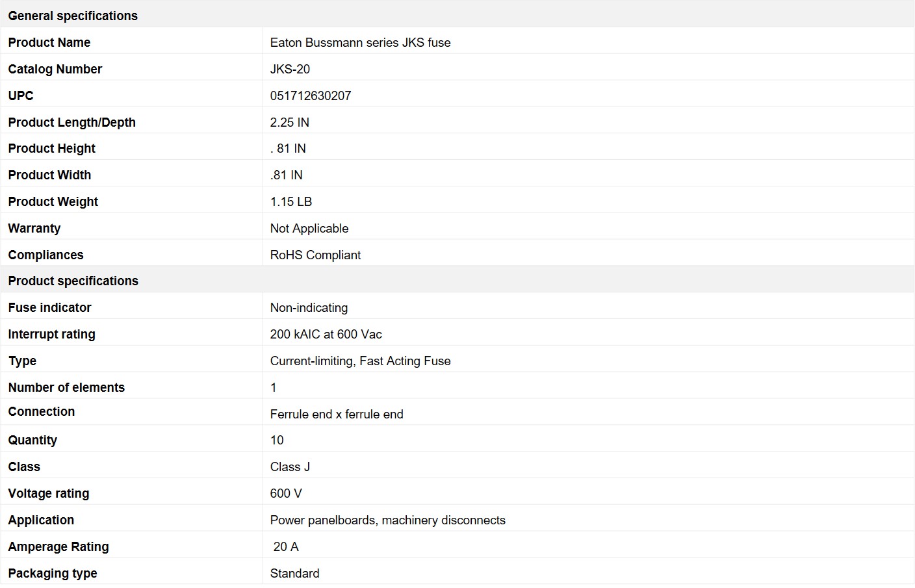Click 'Current-limiting, Fast Acting Fuse' value

(360, 361)
